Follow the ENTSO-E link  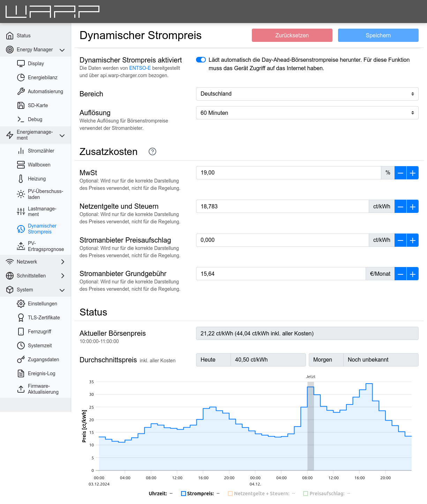point(140,68)
